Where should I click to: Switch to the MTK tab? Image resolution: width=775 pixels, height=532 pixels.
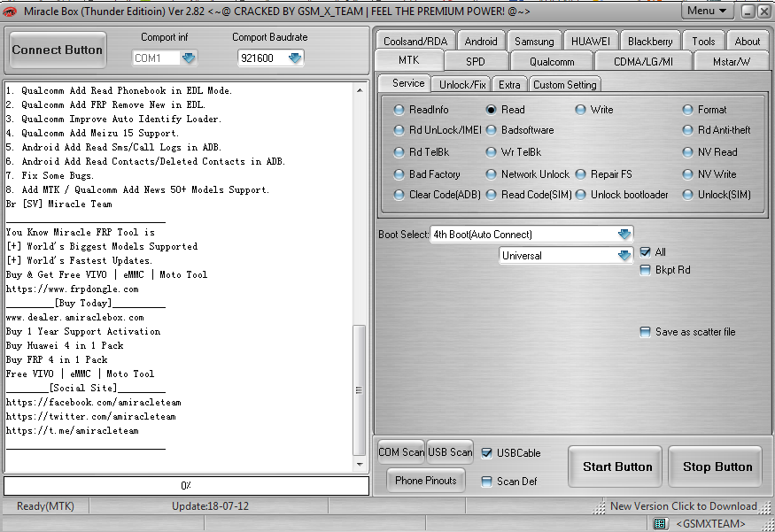point(408,60)
